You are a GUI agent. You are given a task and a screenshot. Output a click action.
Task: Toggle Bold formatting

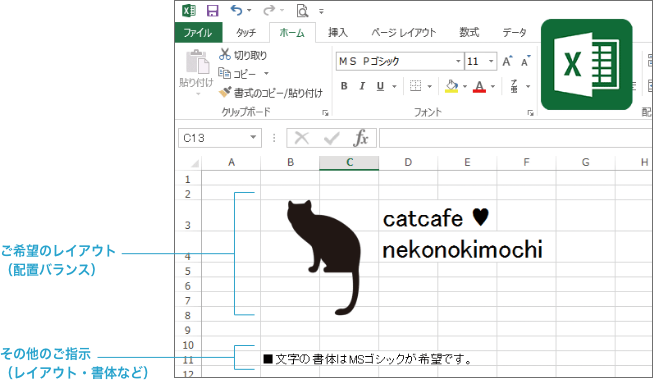coord(344,86)
